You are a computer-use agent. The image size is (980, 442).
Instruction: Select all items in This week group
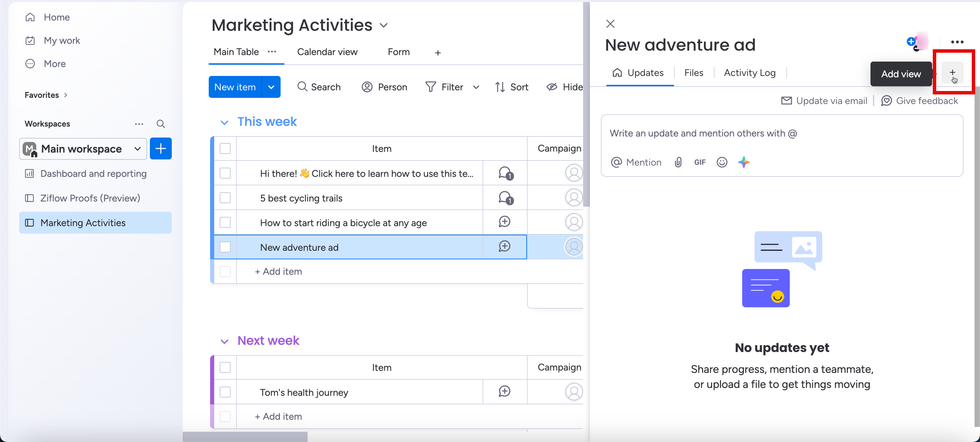[x=225, y=149]
